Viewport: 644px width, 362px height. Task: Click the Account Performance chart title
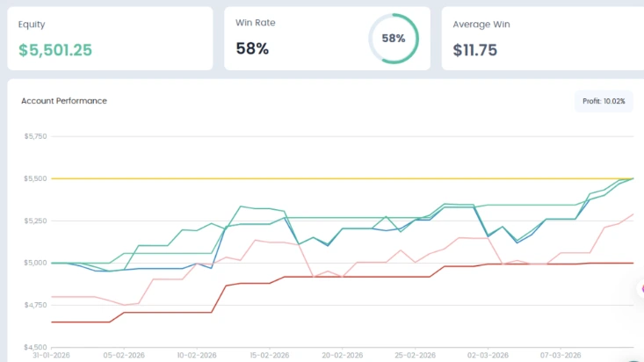[64, 101]
